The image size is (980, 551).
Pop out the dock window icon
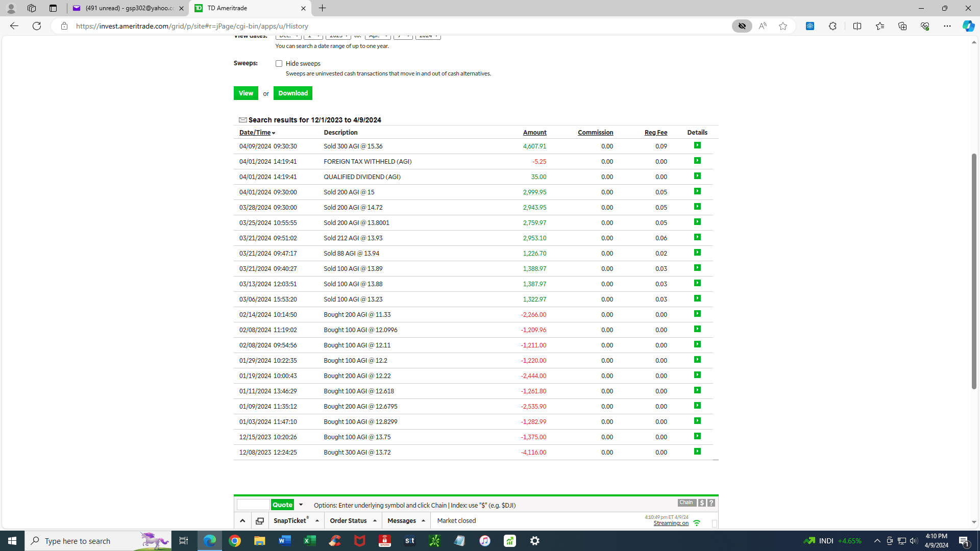260,521
